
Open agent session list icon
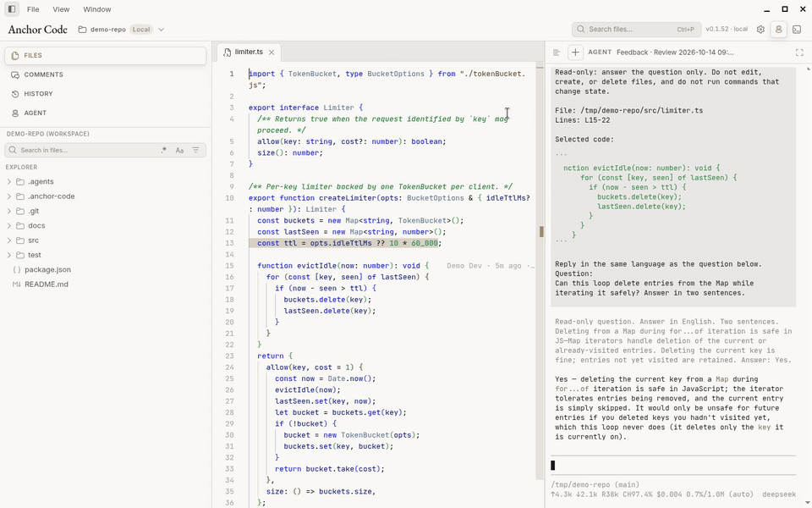pyautogui.click(x=557, y=52)
